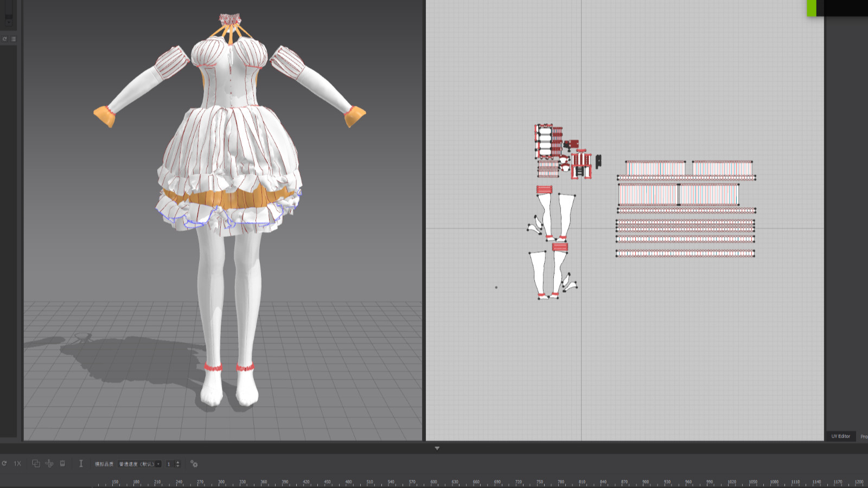Click the copy keyframe icon

[36, 464]
